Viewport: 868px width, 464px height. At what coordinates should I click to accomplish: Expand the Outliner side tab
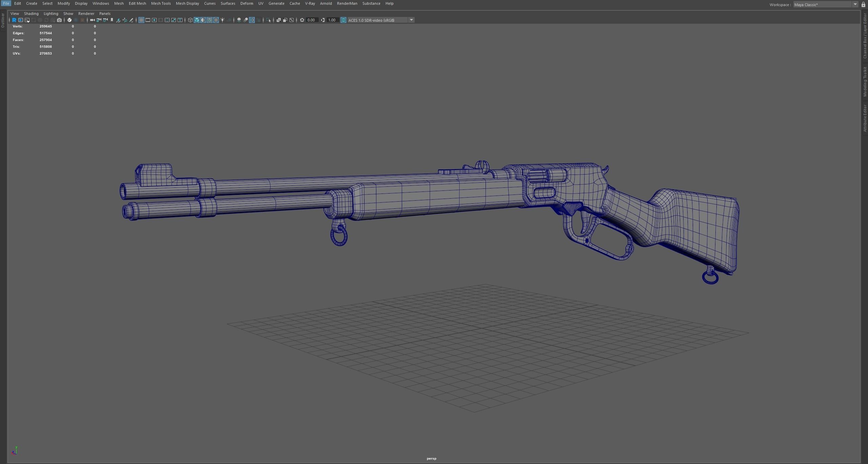tap(3, 21)
